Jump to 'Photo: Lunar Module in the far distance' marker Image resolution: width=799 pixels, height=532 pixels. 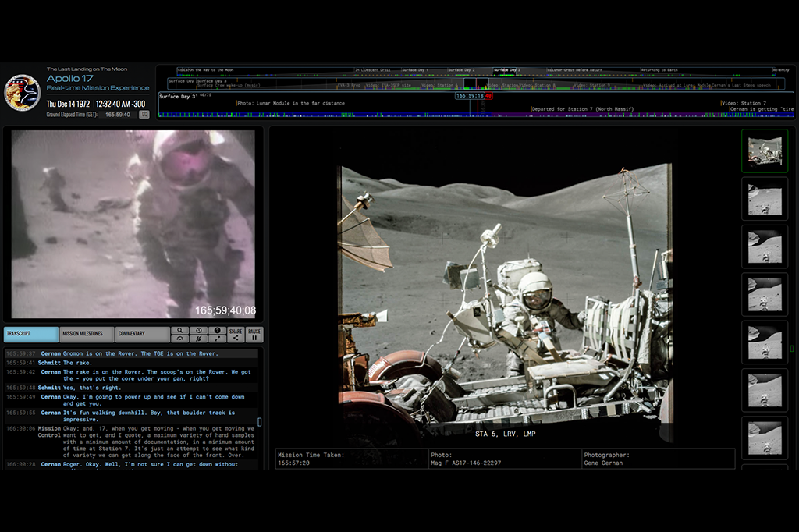pos(290,103)
